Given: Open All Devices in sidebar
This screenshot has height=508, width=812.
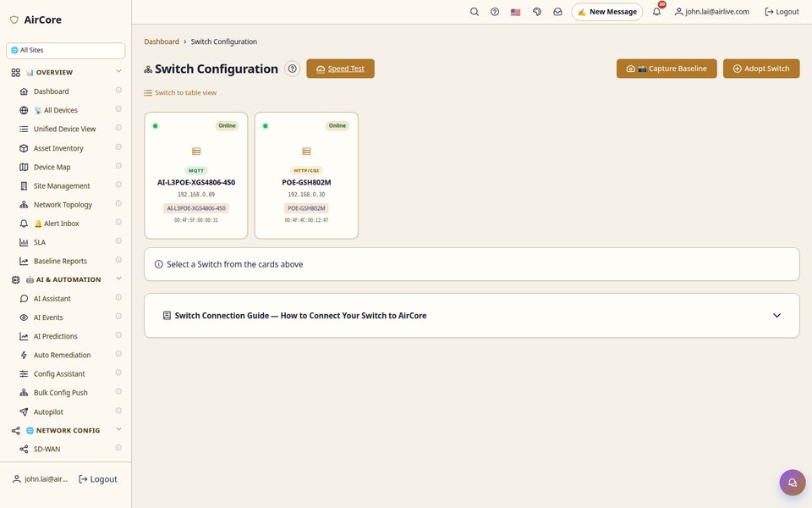Looking at the screenshot, I should 56,110.
